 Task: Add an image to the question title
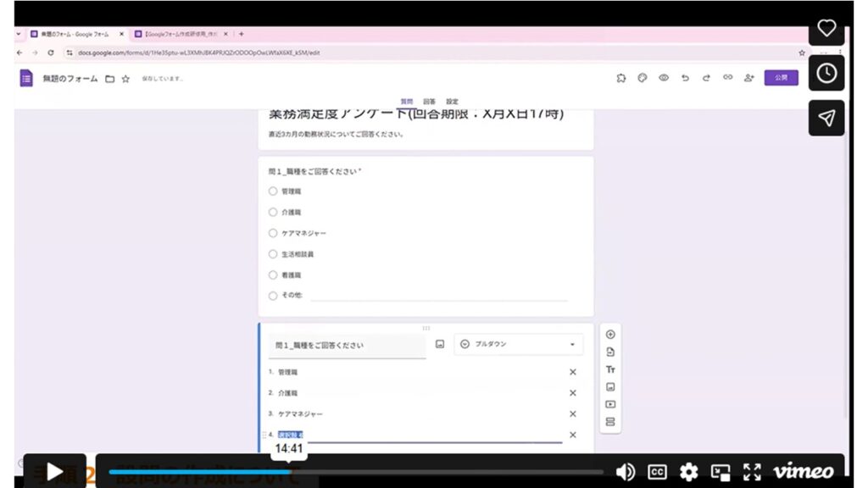(440, 345)
